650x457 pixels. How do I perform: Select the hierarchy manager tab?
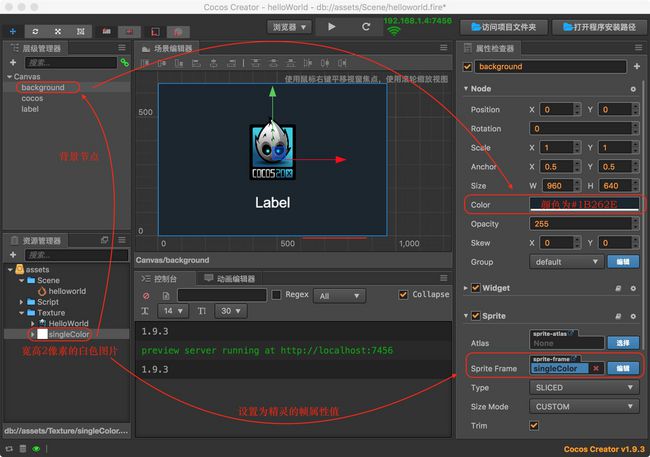(x=36, y=48)
